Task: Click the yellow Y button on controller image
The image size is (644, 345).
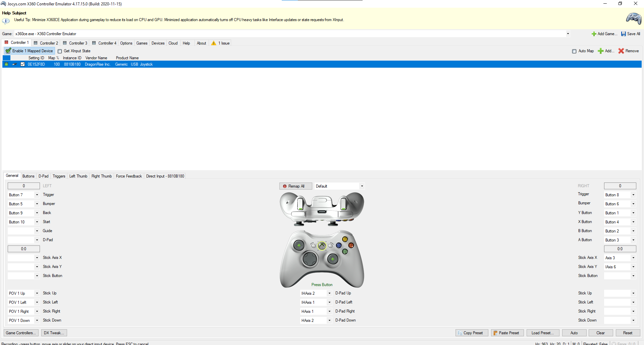Action: 345,239
